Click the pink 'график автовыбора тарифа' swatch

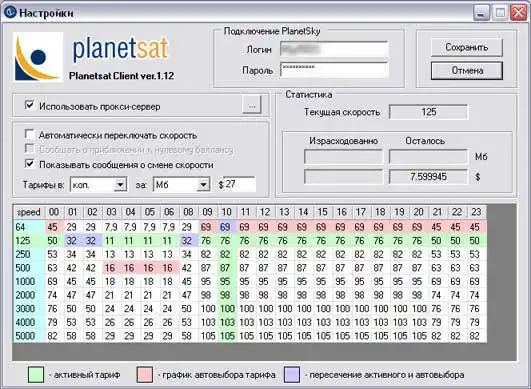pos(145,375)
